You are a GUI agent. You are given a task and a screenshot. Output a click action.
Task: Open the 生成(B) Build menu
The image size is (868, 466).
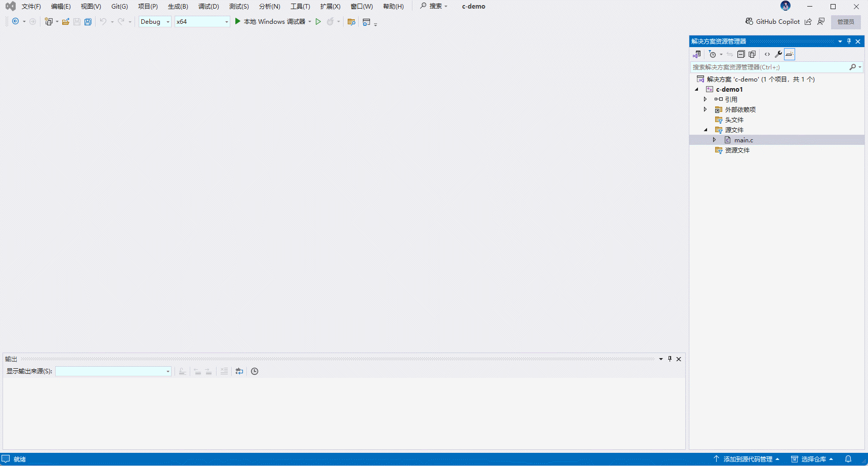click(x=178, y=7)
